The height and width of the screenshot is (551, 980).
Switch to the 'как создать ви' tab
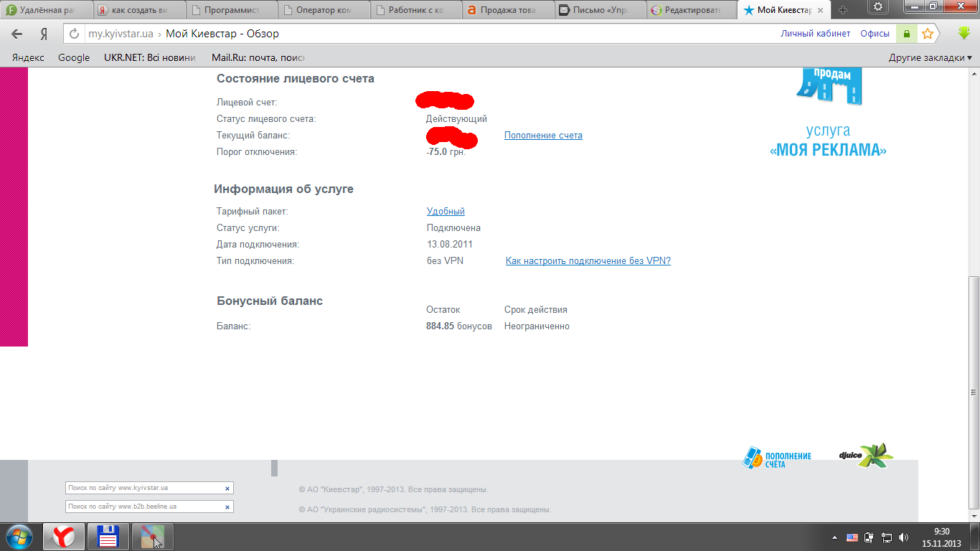(x=139, y=10)
